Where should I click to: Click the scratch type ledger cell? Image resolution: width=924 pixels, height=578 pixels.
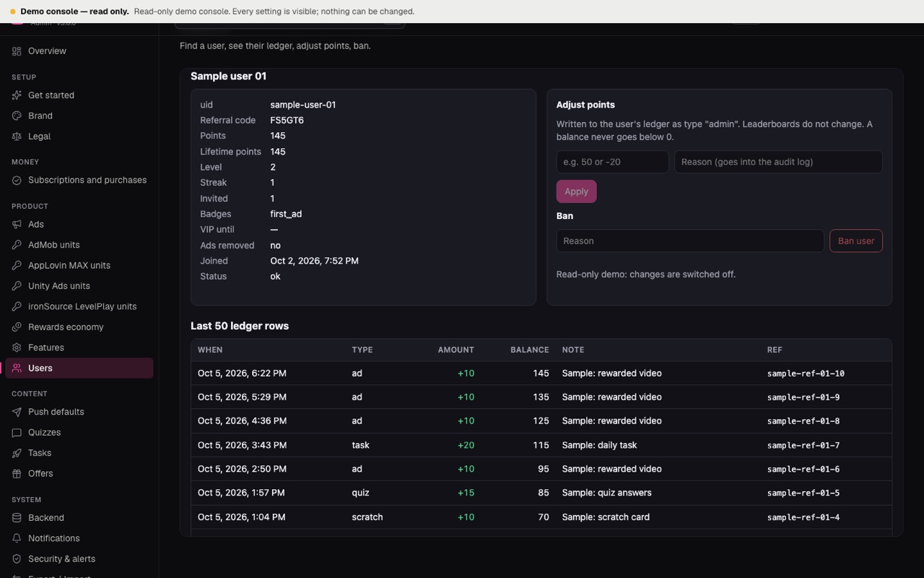(x=367, y=517)
